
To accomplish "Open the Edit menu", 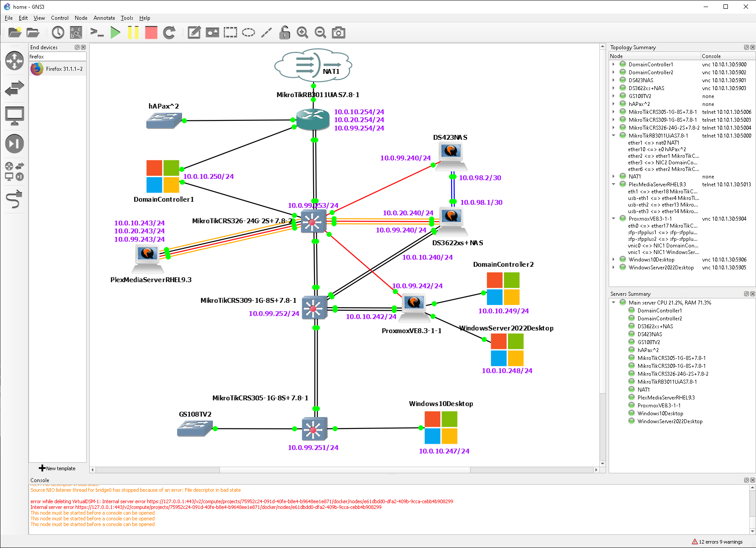I will (23, 18).
